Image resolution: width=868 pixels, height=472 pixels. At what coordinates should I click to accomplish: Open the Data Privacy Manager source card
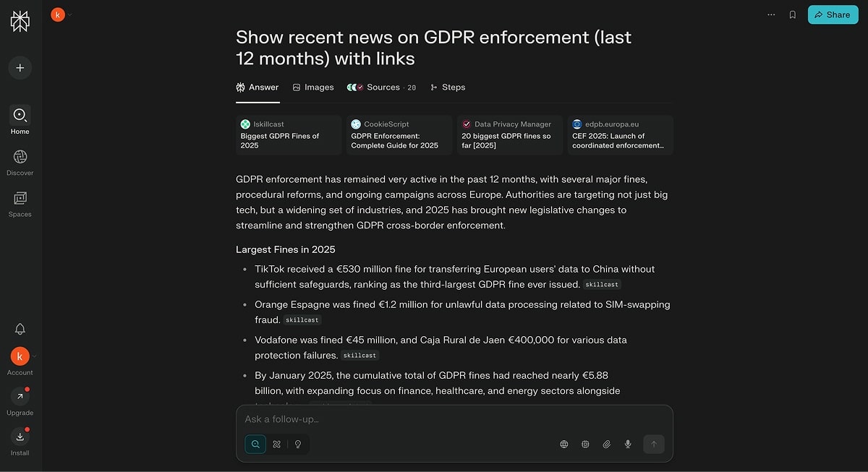pyautogui.click(x=510, y=135)
